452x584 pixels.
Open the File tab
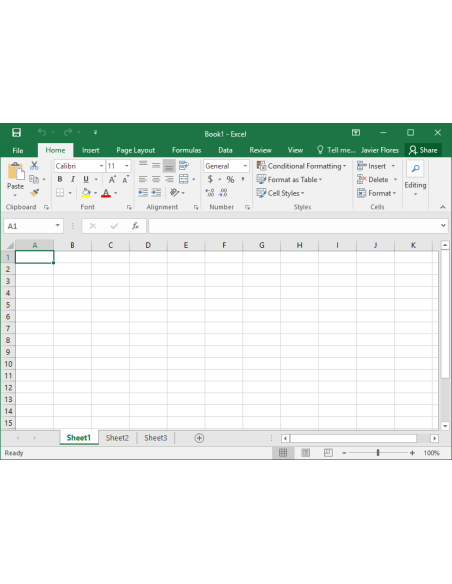[x=18, y=150]
